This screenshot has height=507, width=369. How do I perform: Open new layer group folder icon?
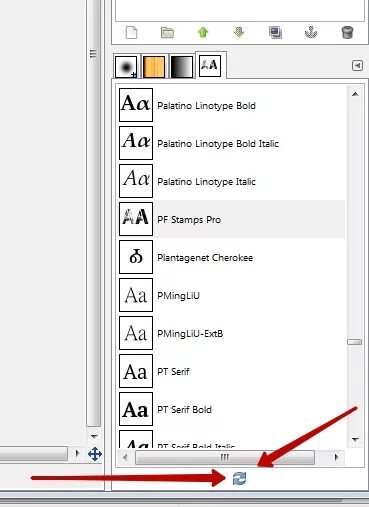click(167, 33)
